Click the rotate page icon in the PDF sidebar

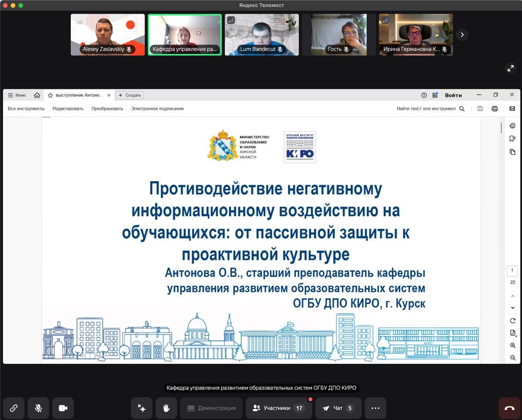pyautogui.click(x=513, y=321)
